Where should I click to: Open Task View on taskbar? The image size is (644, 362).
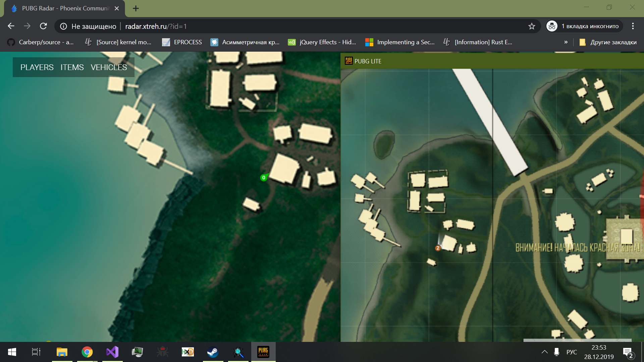(x=36, y=352)
